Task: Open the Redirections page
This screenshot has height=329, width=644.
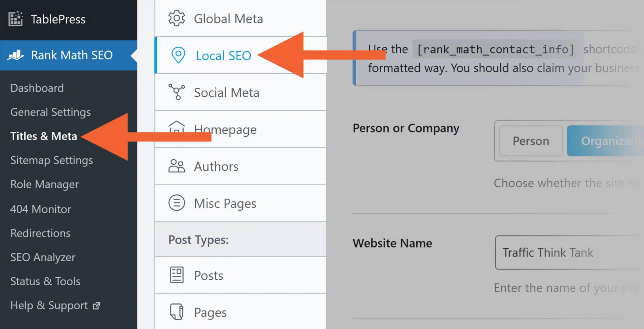Action: click(x=40, y=233)
